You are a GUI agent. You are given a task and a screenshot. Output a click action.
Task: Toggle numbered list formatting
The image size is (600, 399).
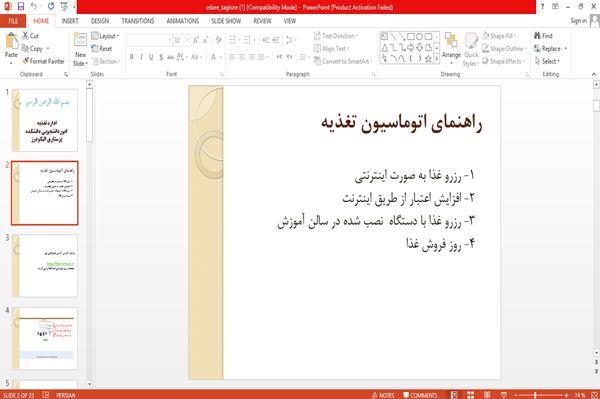pos(247,40)
